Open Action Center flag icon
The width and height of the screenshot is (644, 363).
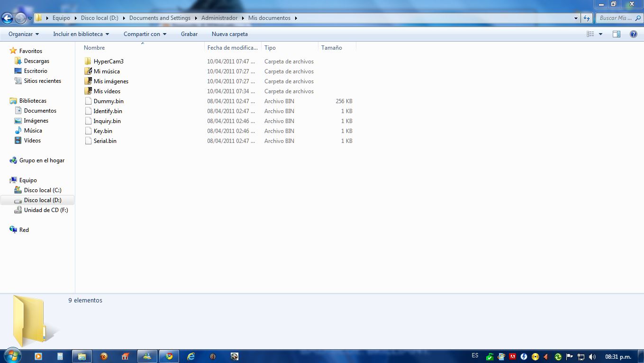[570, 356]
